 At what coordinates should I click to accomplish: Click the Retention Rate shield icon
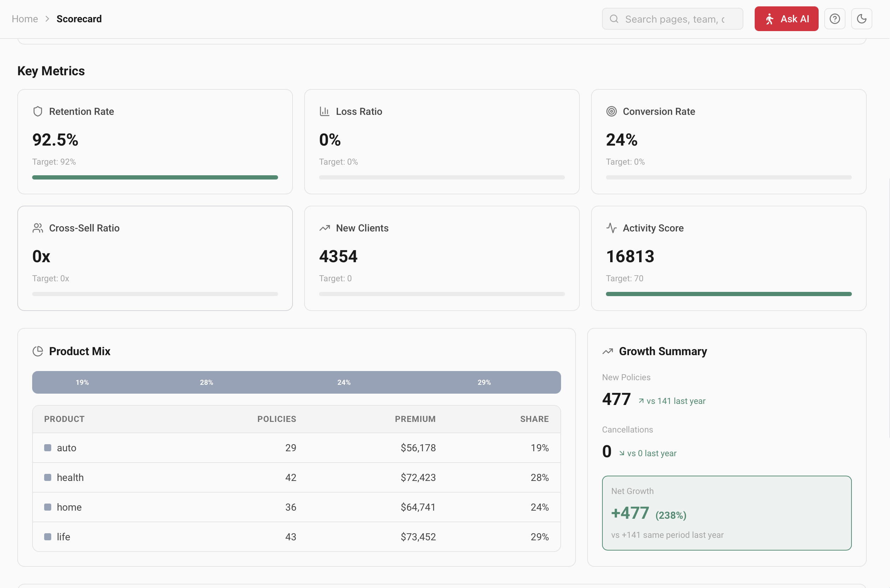point(38,111)
